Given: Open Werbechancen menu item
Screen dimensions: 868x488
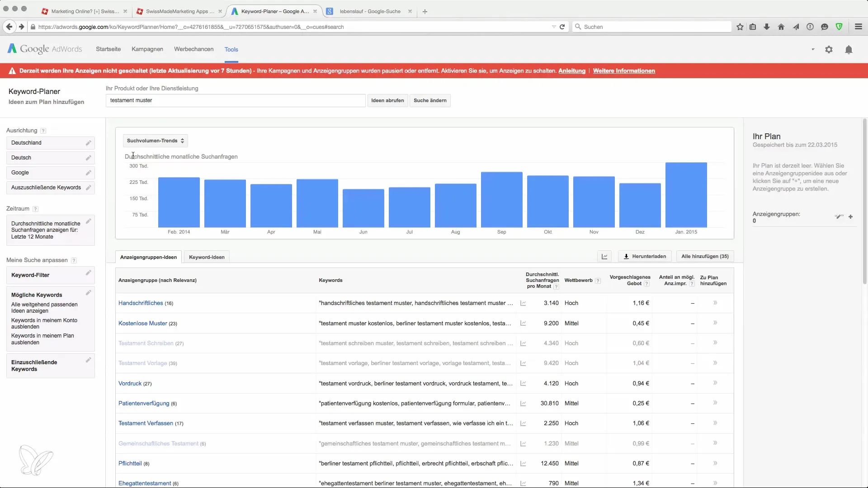Looking at the screenshot, I should [x=193, y=49].
